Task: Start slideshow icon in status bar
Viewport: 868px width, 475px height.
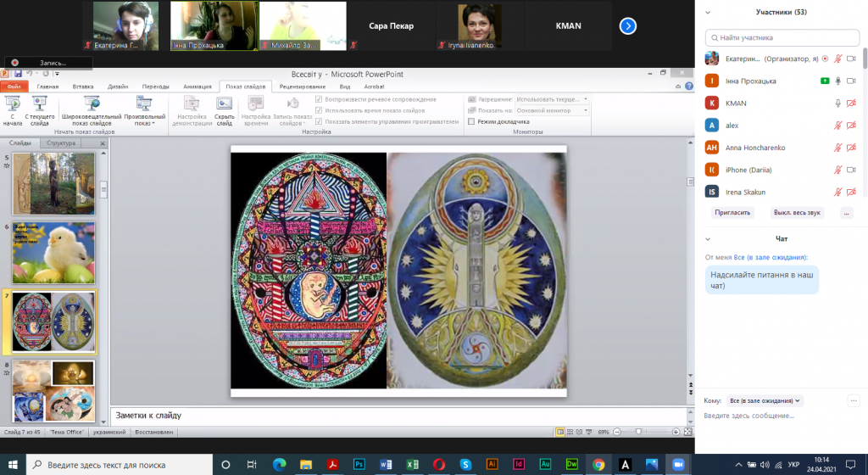Action: tap(588, 432)
